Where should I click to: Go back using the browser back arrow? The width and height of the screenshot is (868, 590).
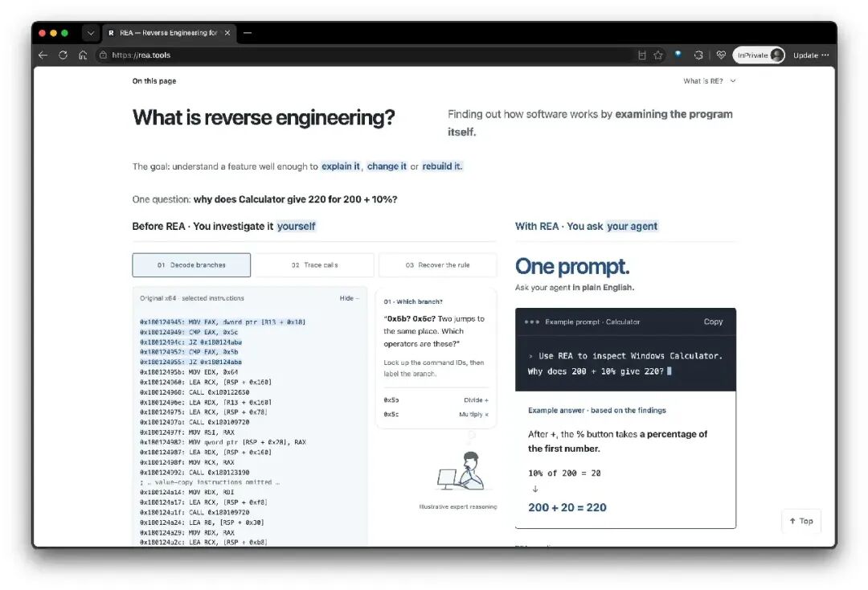click(x=43, y=55)
